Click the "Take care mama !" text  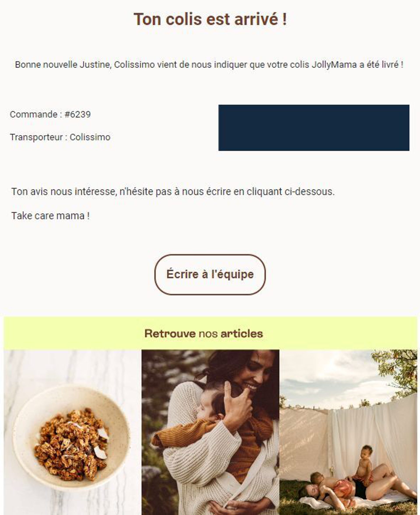(x=51, y=215)
